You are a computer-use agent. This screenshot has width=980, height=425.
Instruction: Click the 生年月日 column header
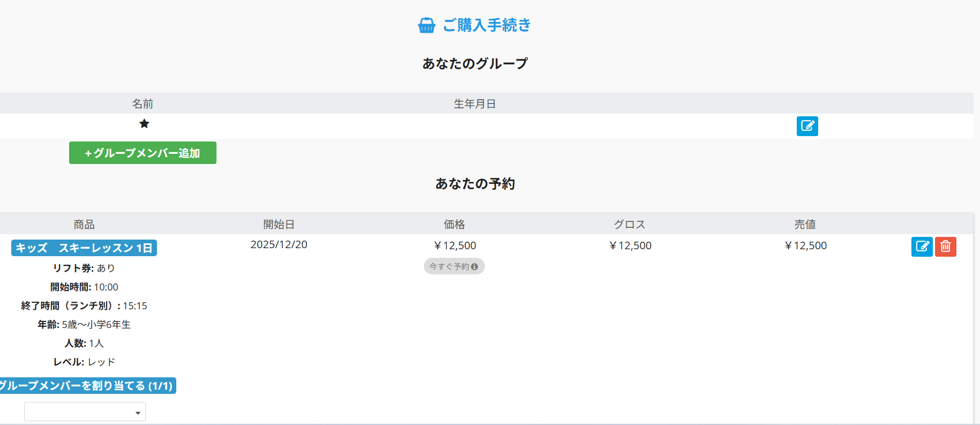coord(475,103)
